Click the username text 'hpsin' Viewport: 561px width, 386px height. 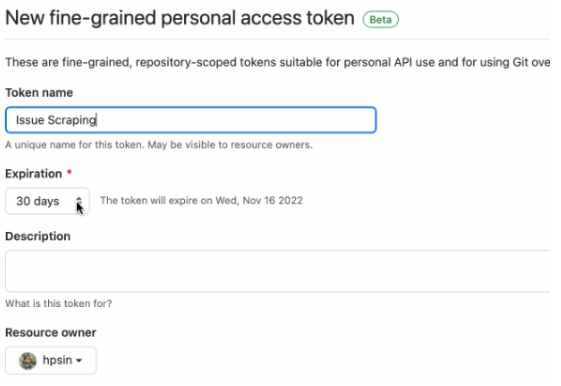[x=57, y=360]
